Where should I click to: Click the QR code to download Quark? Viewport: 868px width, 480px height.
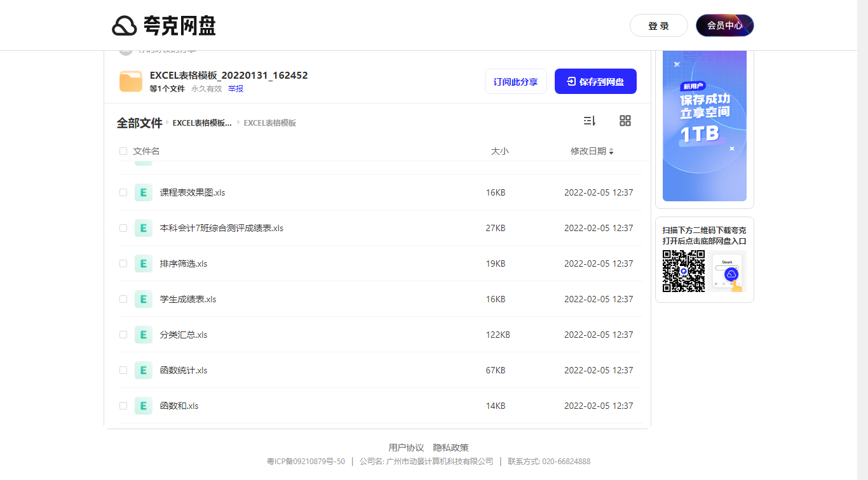coord(683,271)
